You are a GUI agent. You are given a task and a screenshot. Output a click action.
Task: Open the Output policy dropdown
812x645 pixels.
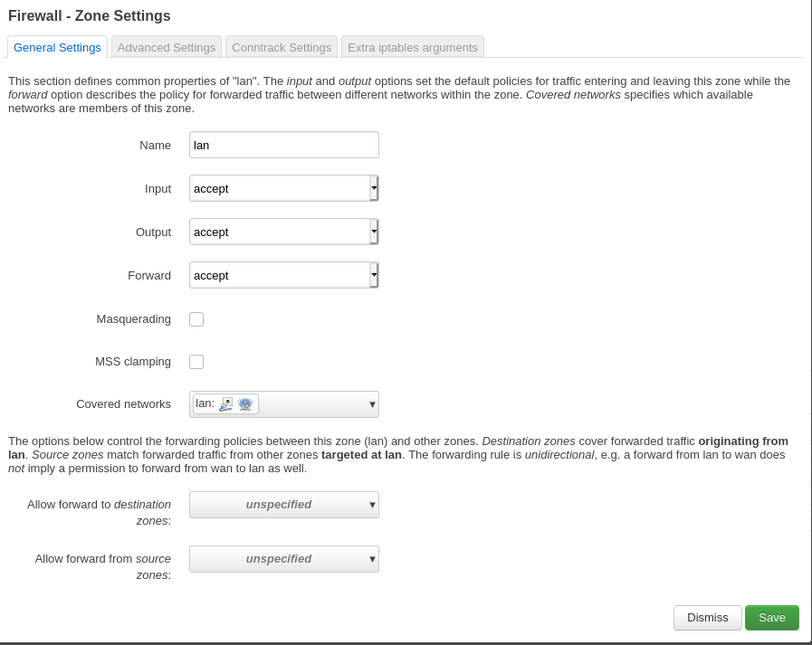tap(283, 232)
